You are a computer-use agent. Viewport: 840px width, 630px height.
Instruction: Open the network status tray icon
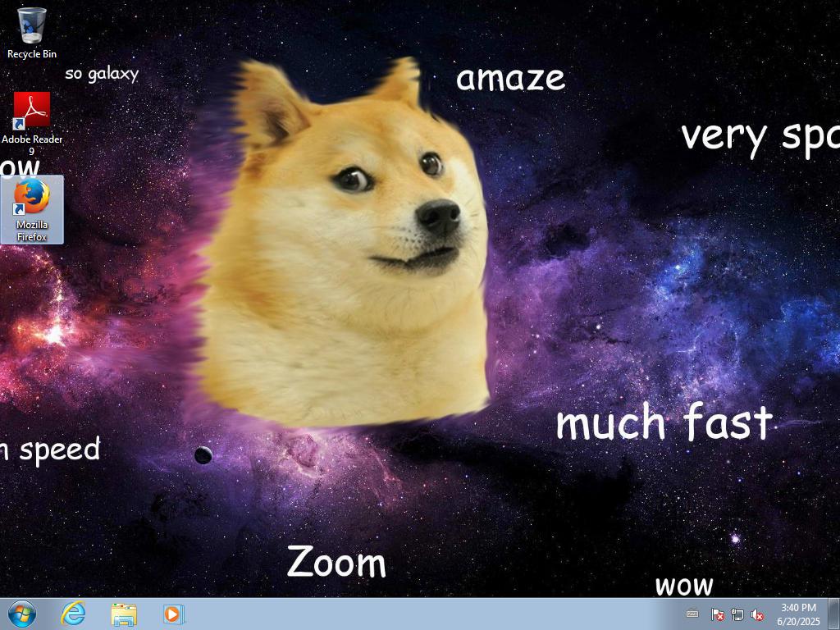click(x=737, y=614)
